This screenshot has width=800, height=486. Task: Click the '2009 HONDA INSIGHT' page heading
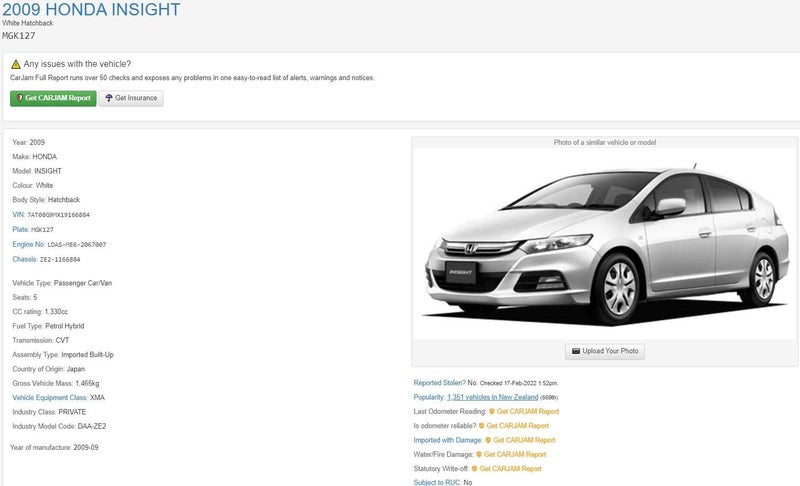point(91,9)
